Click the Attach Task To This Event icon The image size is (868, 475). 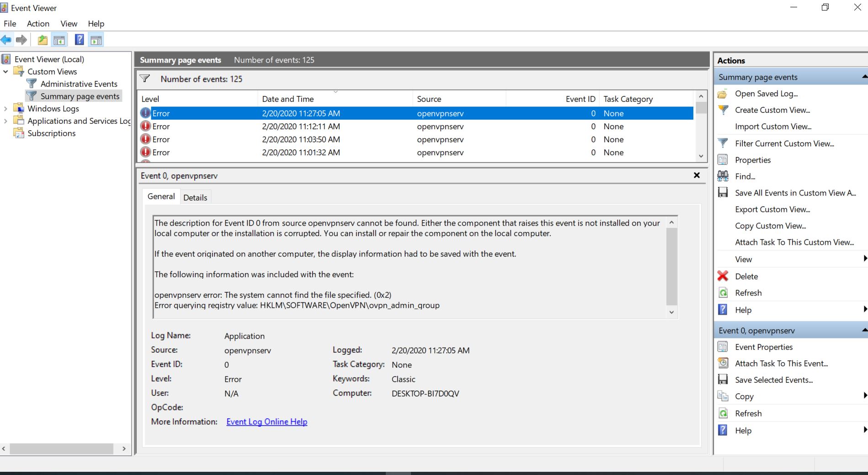pyautogui.click(x=723, y=363)
